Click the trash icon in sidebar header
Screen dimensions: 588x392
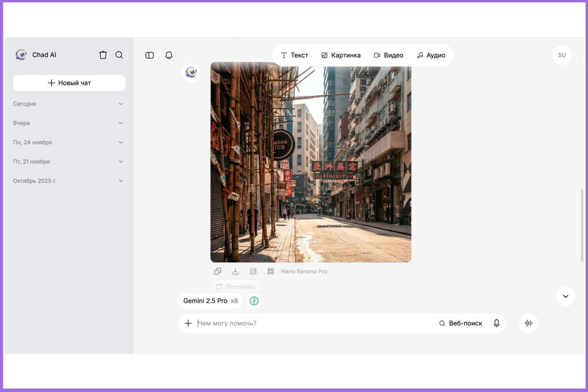pos(103,55)
